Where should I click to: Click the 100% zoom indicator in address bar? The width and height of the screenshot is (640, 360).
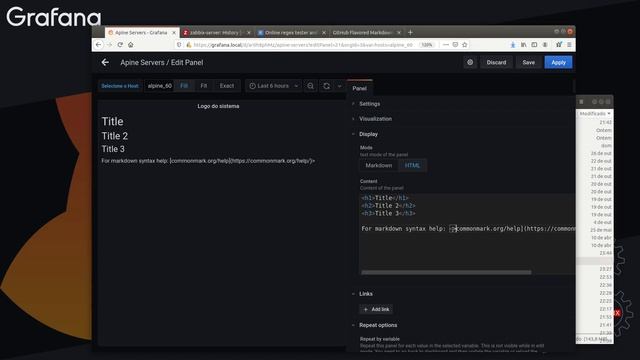(427, 45)
